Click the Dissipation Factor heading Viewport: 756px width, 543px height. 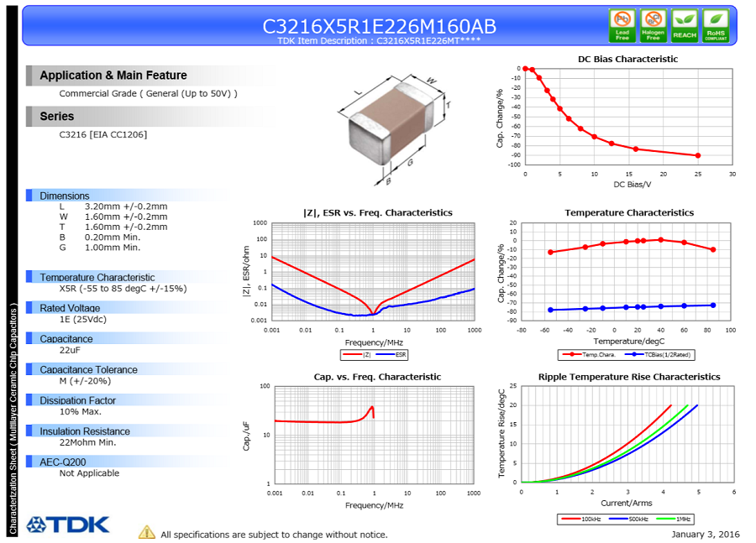coord(77,400)
